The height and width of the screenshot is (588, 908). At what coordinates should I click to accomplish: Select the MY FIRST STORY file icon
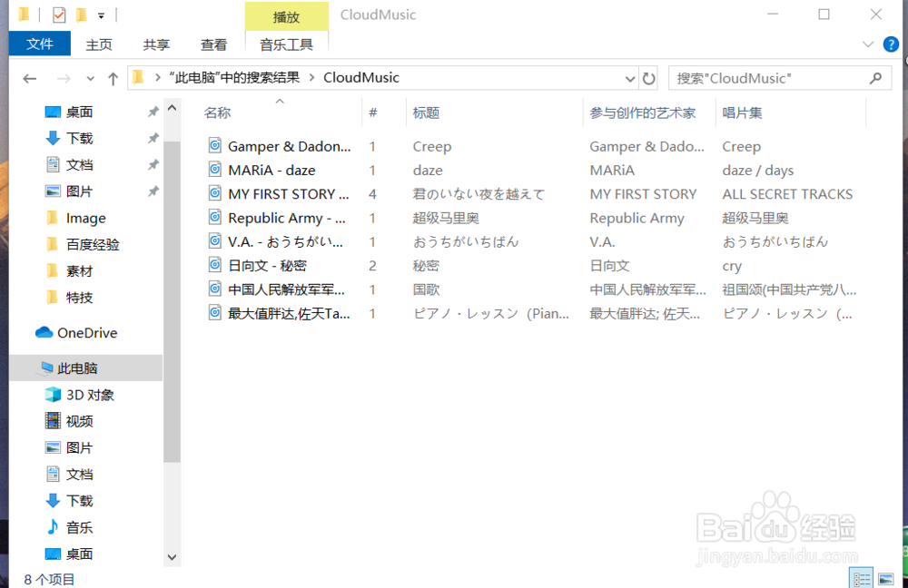point(215,192)
